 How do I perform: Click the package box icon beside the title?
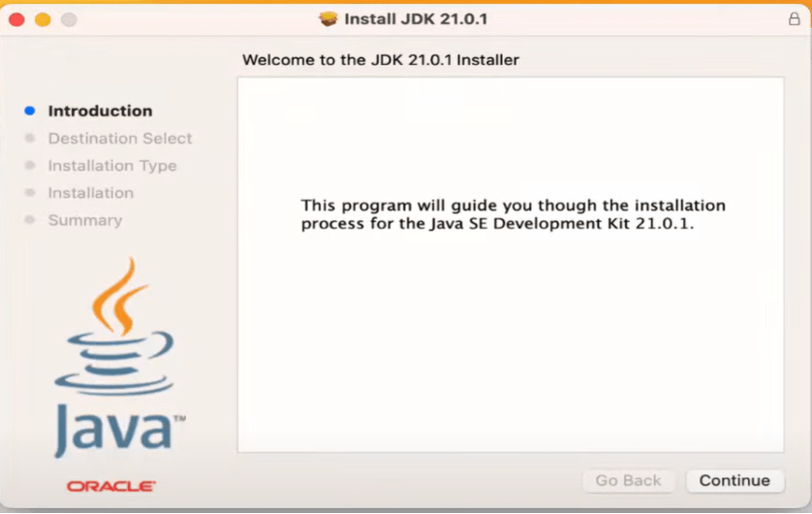(x=328, y=19)
